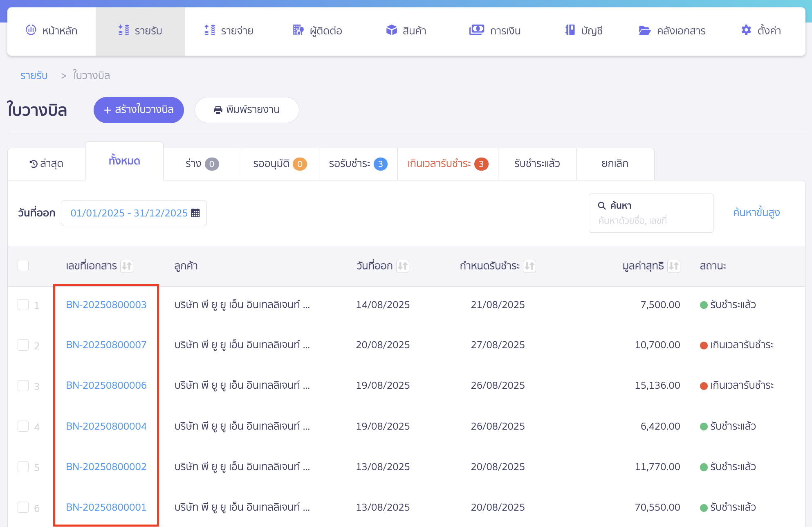Viewport: 812px width, 527px height.
Task: Click the dashboard home icon in navigation
Action: pyautogui.click(x=31, y=30)
